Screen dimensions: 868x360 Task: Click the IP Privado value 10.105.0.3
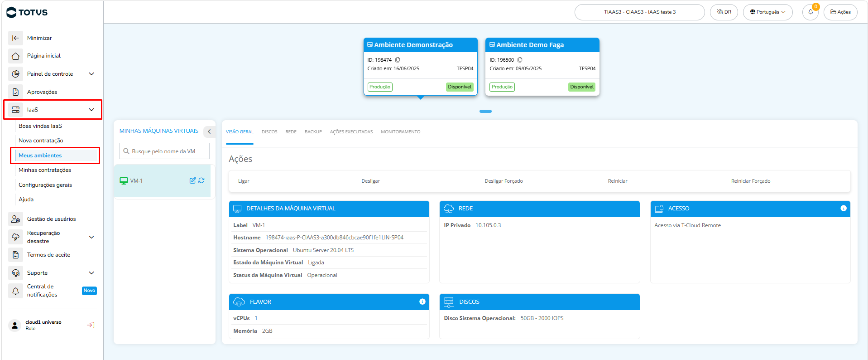[488, 225]
